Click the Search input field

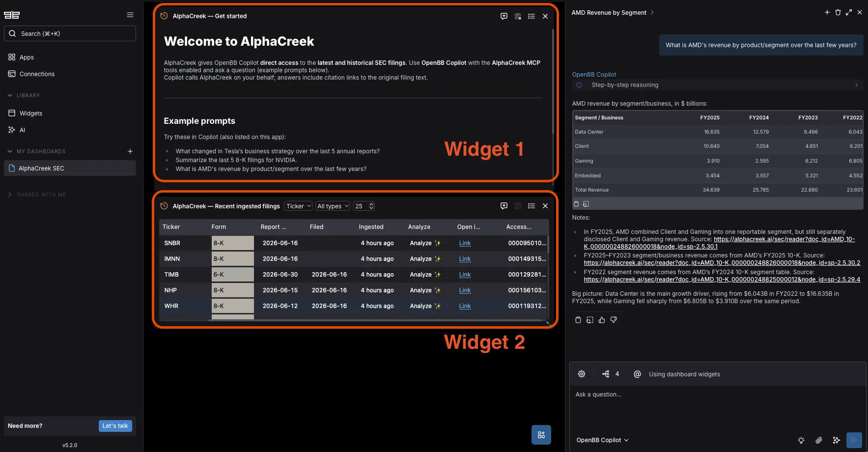[x=70, y=33]
